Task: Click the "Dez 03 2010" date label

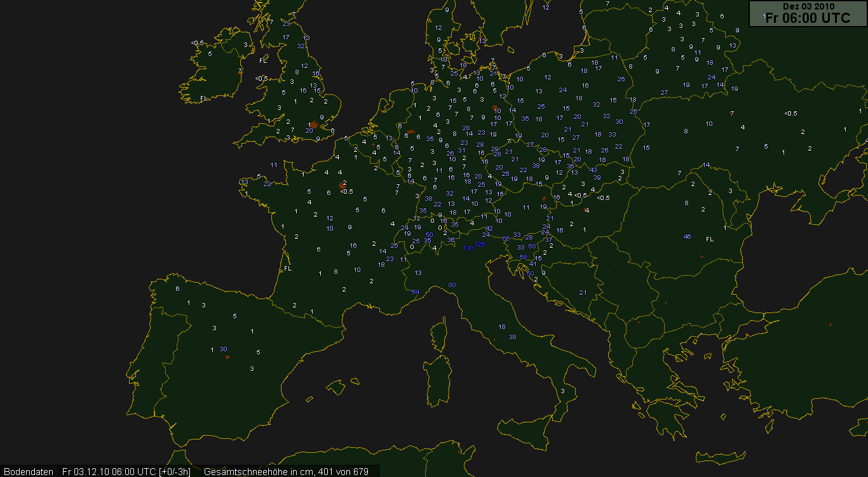Action: click(808, 6)
